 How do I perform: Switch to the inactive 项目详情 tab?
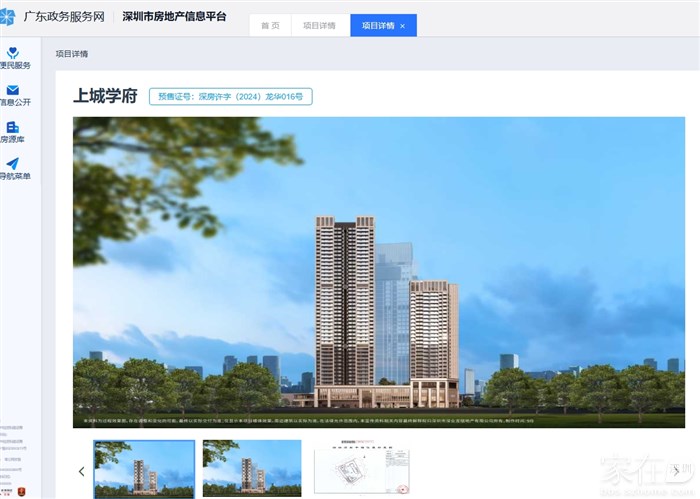point(319,26)
